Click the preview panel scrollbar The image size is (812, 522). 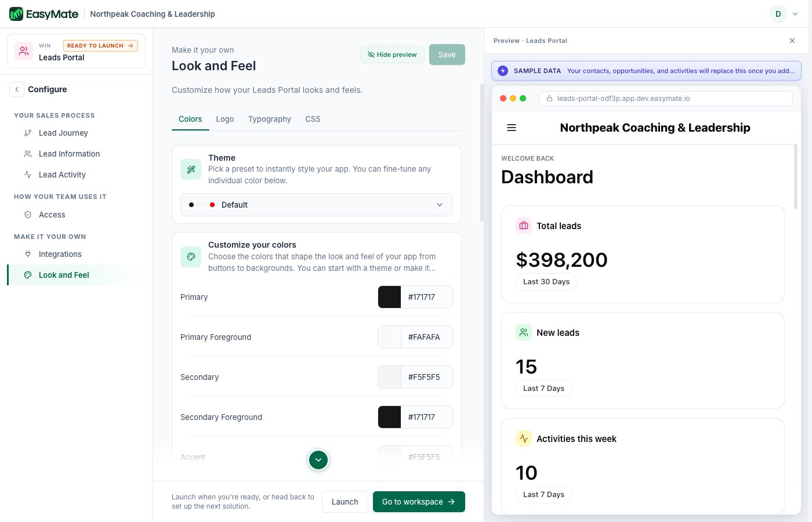[x=796, y=177]
